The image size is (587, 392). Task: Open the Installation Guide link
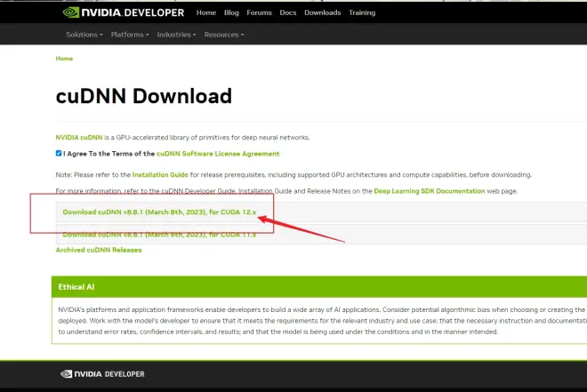click(x=160, y=175)
